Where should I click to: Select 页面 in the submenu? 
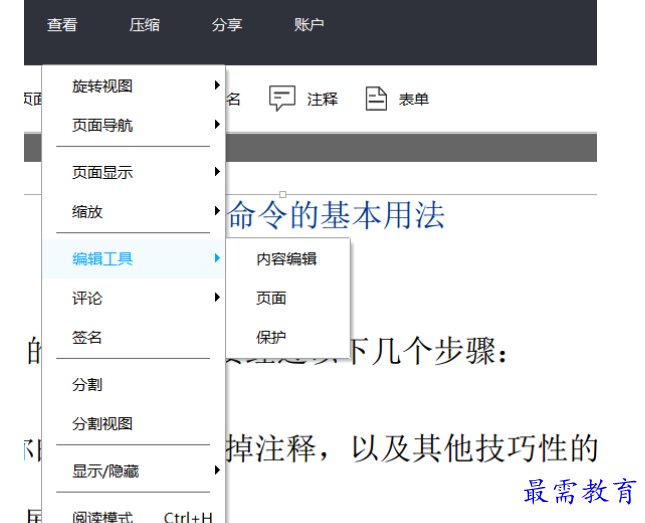click(x=288, y=298)
